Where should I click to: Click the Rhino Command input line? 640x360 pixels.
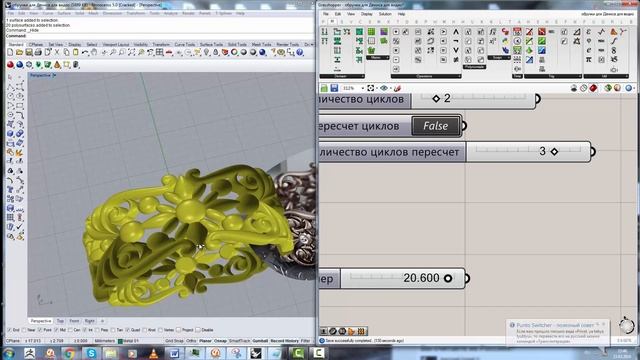[160, 36]
